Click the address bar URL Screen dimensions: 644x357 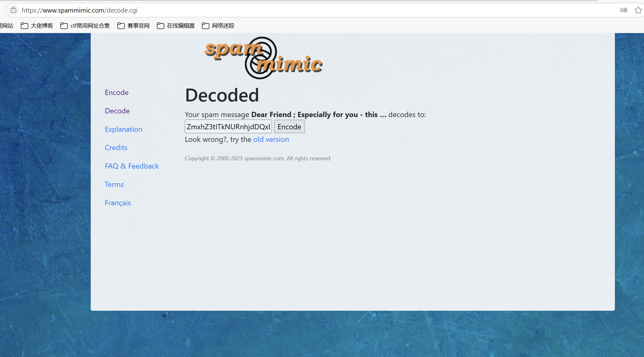click(80, 10)
